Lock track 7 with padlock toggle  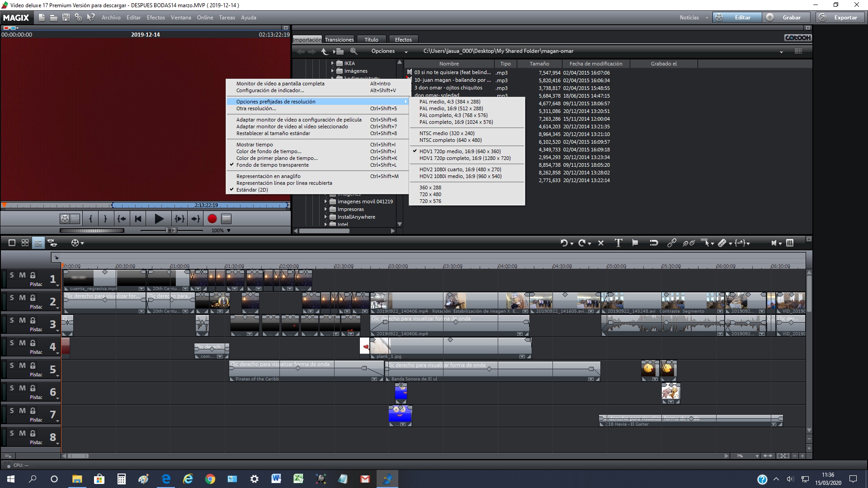[x=33, y=411]
